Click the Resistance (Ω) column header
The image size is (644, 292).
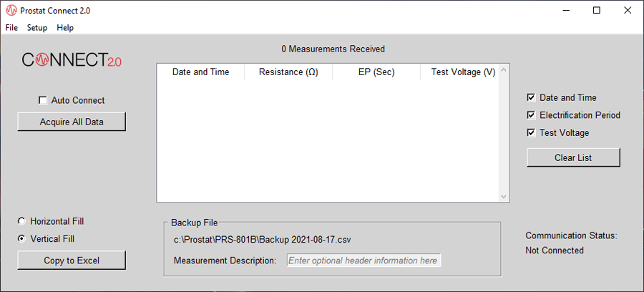(288, 72)
